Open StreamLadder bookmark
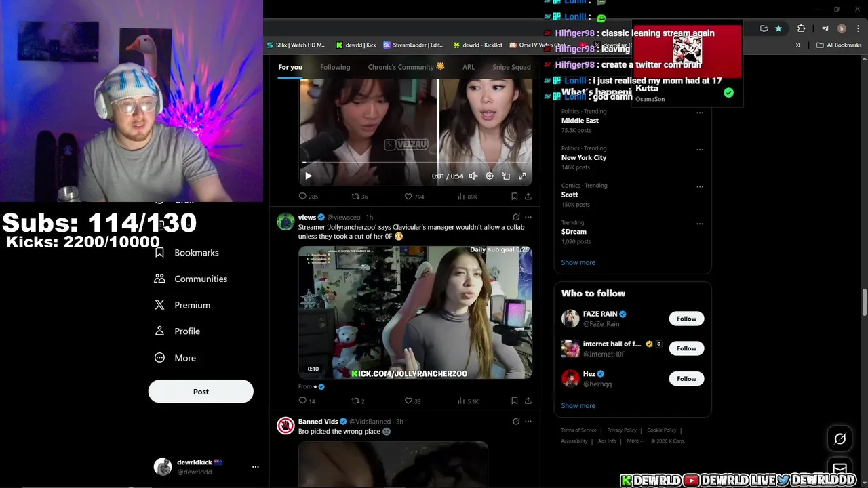 413,45
